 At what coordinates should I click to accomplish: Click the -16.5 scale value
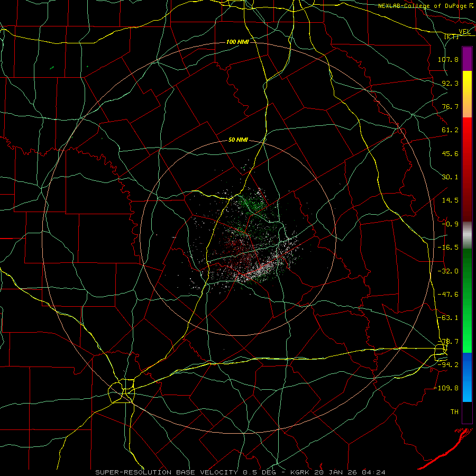coord(448,248)
